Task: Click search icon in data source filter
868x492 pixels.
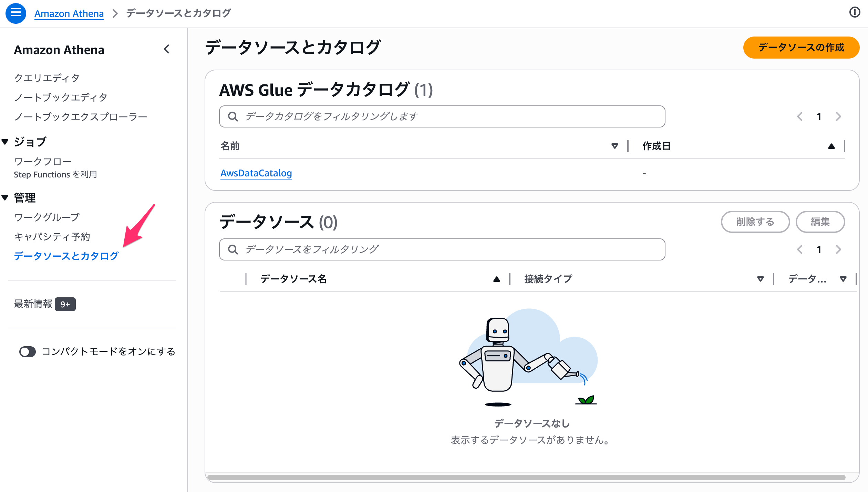Action: coord(233,249)
